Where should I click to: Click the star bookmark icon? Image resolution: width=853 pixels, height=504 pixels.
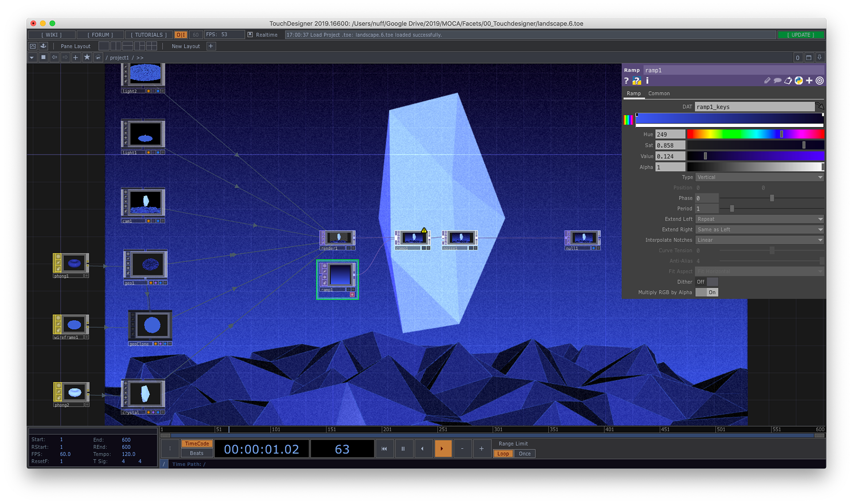87,57
